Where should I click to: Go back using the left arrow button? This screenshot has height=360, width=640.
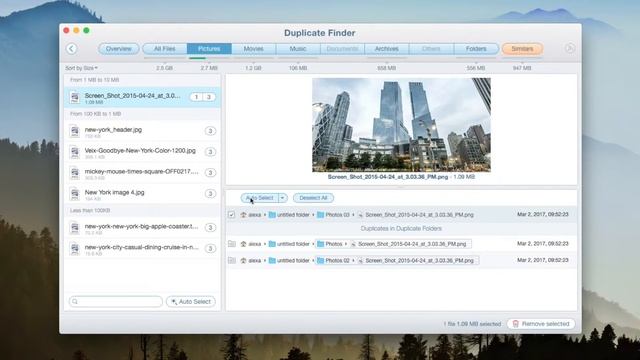tap(72, 49)
